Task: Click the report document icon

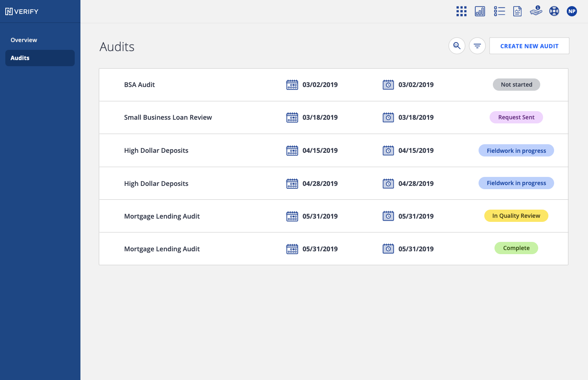Action: coord(517,11)
